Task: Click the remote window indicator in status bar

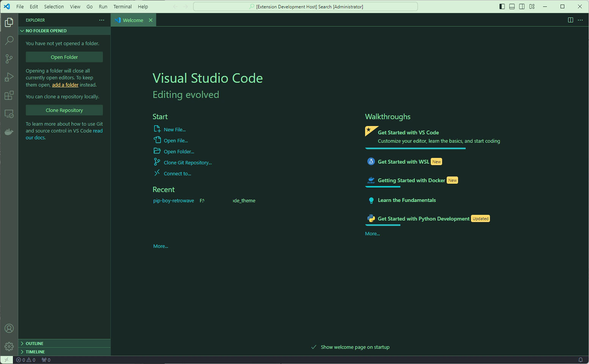Action: (x=6, y=360)
